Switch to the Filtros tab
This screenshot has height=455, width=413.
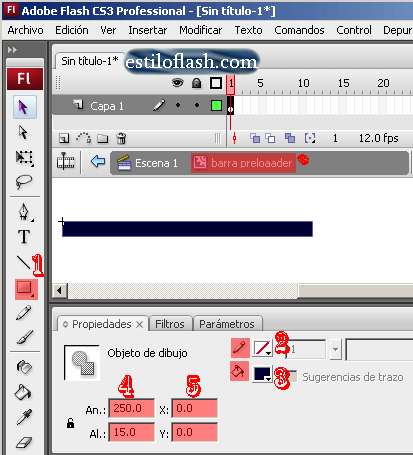(170, 324)
